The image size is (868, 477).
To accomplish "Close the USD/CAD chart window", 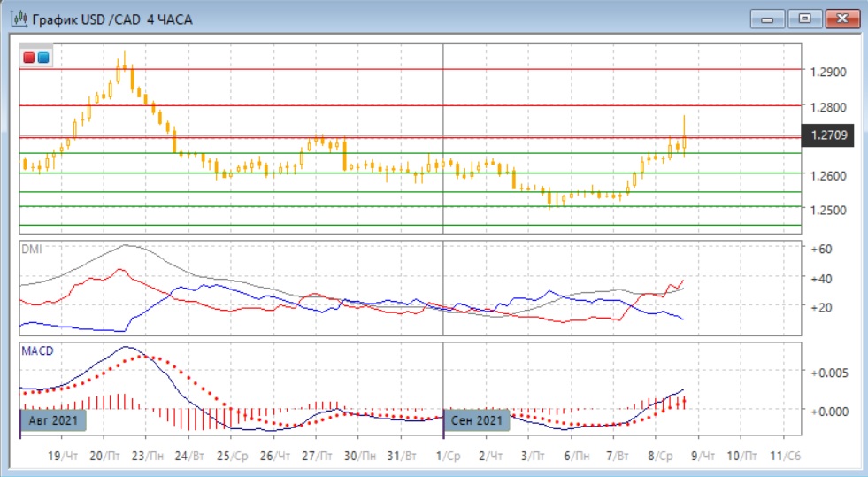I will tap(841, 19).
